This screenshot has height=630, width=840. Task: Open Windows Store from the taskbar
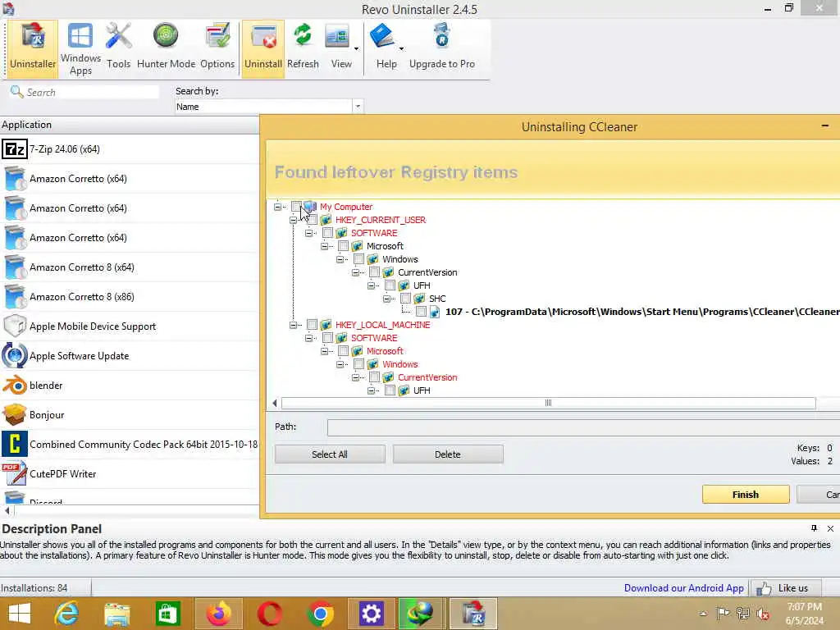point(167,614)
